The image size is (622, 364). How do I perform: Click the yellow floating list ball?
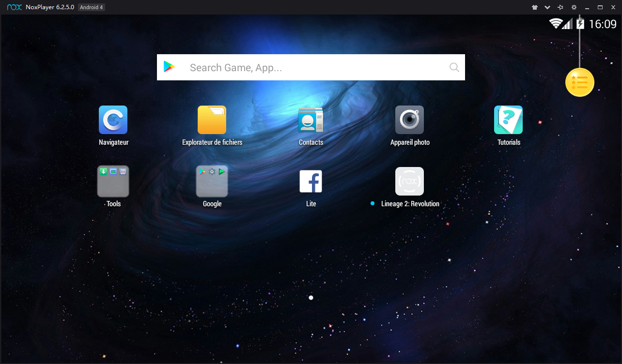tap(579, 83)
